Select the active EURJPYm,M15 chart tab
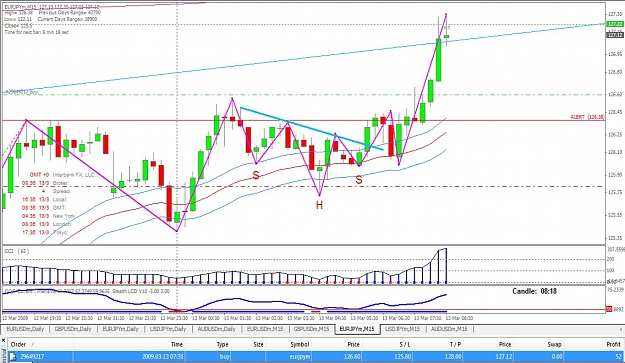This screenshot has height=363, width=625. point(357,329)
